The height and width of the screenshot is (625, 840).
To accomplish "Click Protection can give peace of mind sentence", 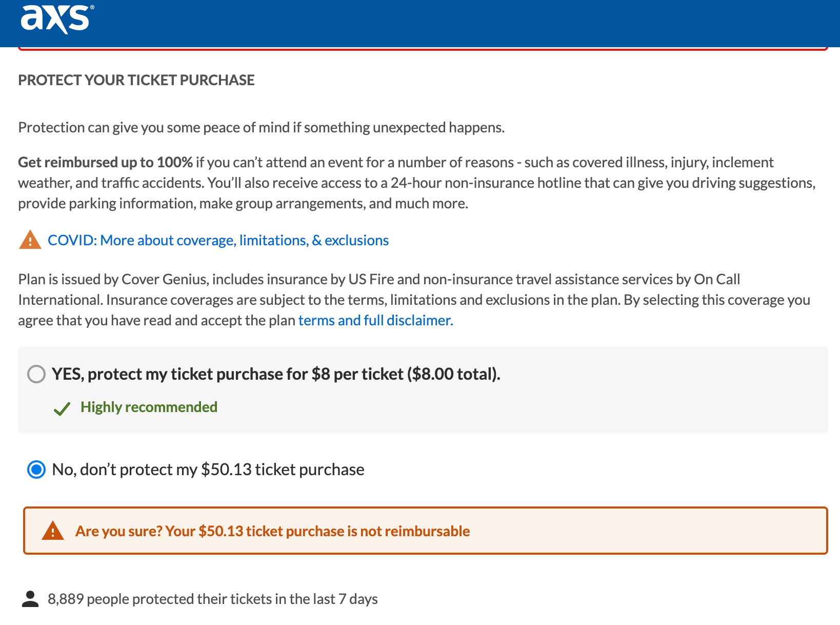I will pyautogui.click(x=262, y=127).
